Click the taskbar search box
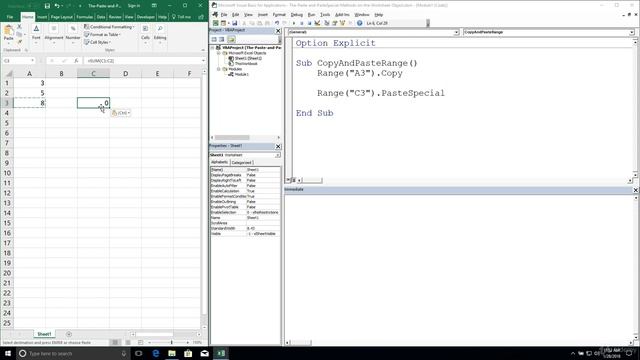This screenshot has width=640, height=360. pyautogui.click(x=73, y=353)
